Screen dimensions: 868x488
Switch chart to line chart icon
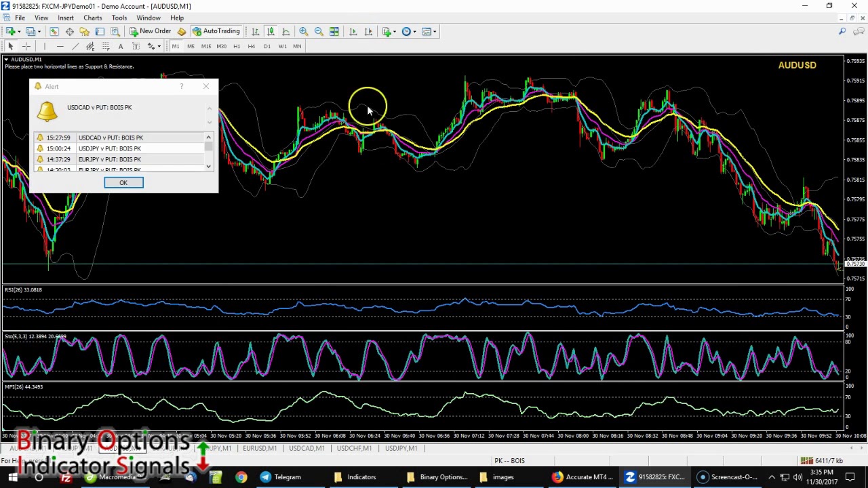click(x=285, y=31)
